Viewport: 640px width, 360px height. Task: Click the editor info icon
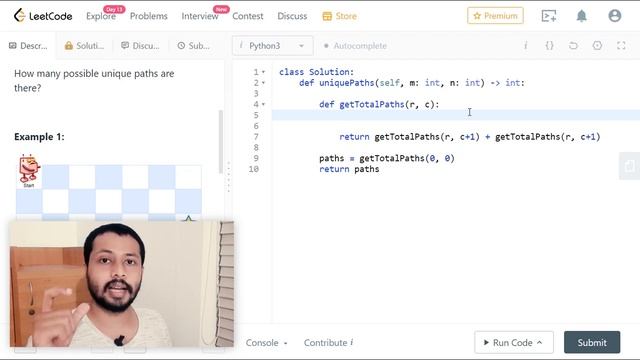pos(526,45)
